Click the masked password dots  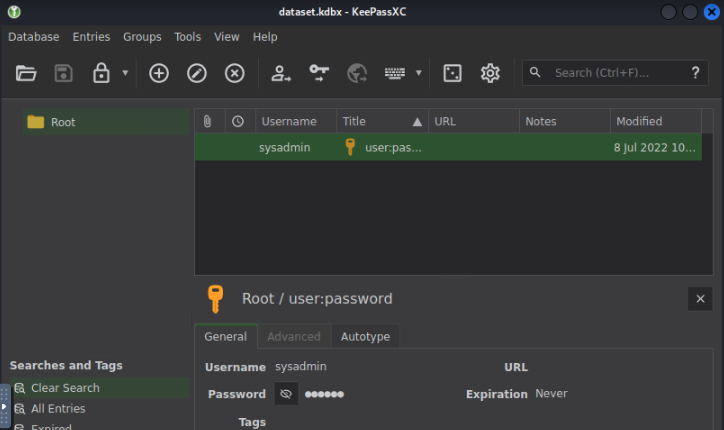324,394
